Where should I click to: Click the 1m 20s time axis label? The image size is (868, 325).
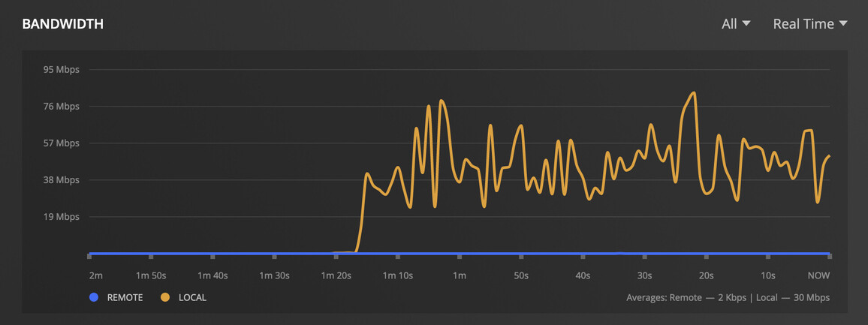point(336,275)
